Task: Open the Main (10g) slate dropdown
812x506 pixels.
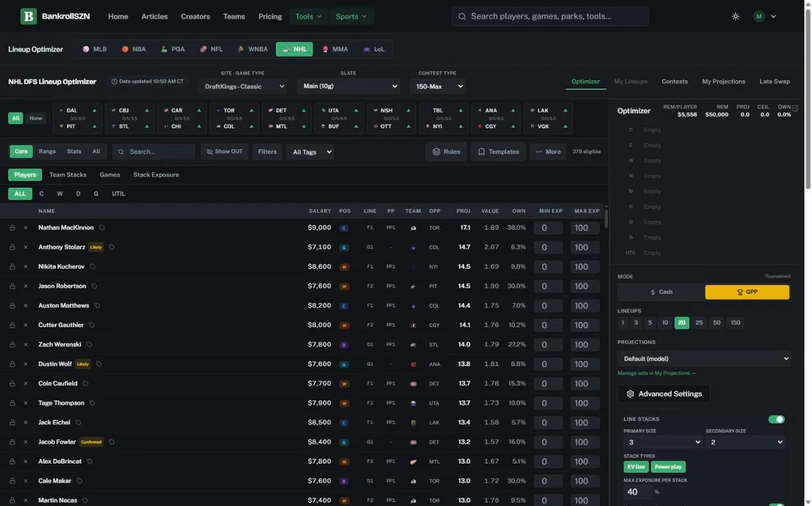Action: [348, 86]
